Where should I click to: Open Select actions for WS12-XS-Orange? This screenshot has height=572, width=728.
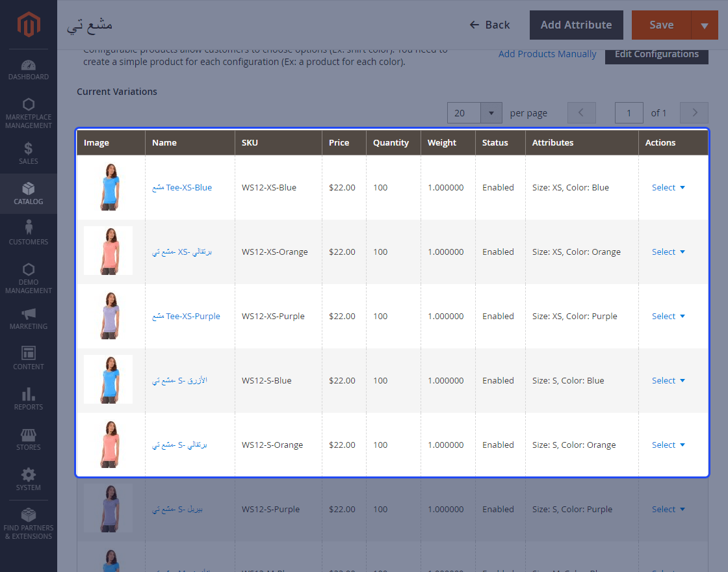pyautogui.click(x=668, y=252)
